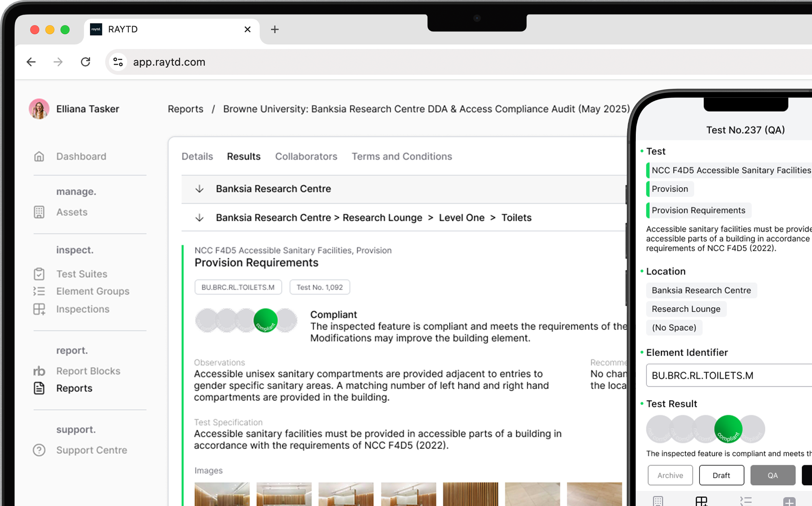The image size is (812, 506).
Task: Open the Dashboard home icon
Action: (39, 157)
